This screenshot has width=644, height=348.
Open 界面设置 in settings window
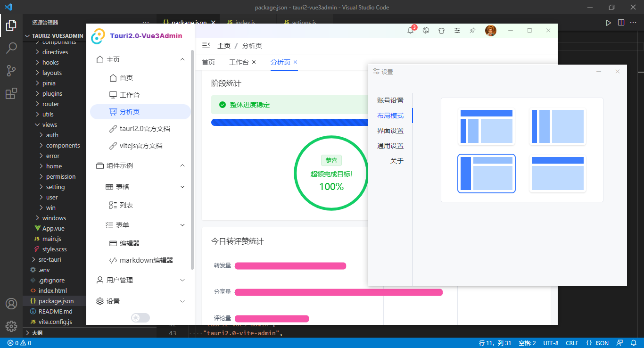[x=390, y=131]
